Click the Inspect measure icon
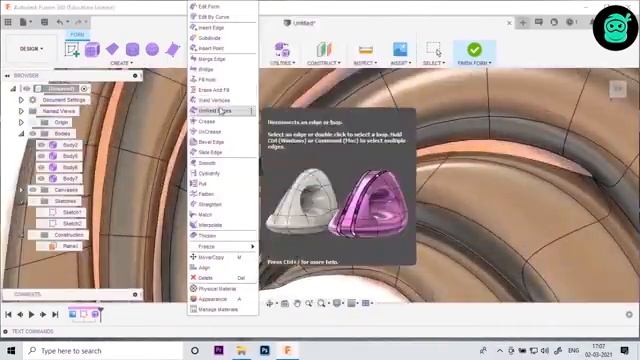 click(365, 50)
